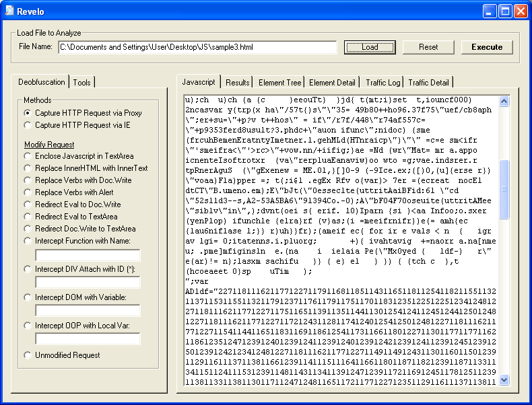Choose Redirect Eval to Doc.Write
The width and height of the screenshot is (532, 405).
coord(28,205)
